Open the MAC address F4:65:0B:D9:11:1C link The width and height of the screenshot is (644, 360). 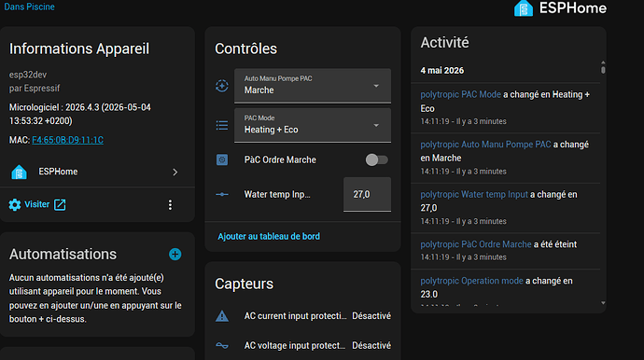pos(68,140)
